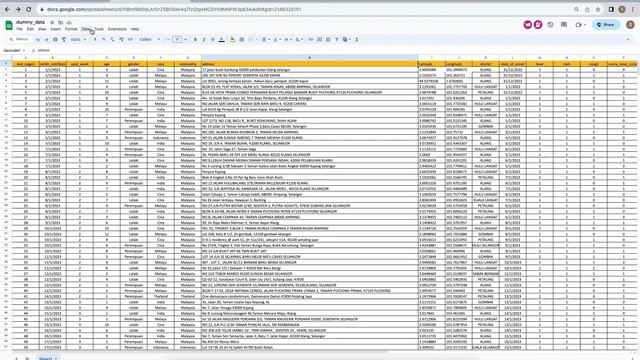Open the browser three-dot menu
This screenshot has width=640, height=360.
tap(633, 9)
